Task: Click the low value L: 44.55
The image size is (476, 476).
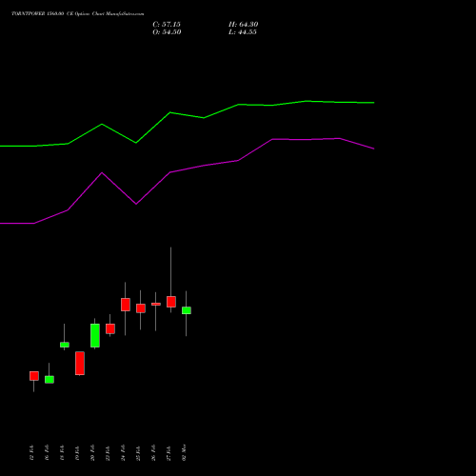Action: click(243, 32)
